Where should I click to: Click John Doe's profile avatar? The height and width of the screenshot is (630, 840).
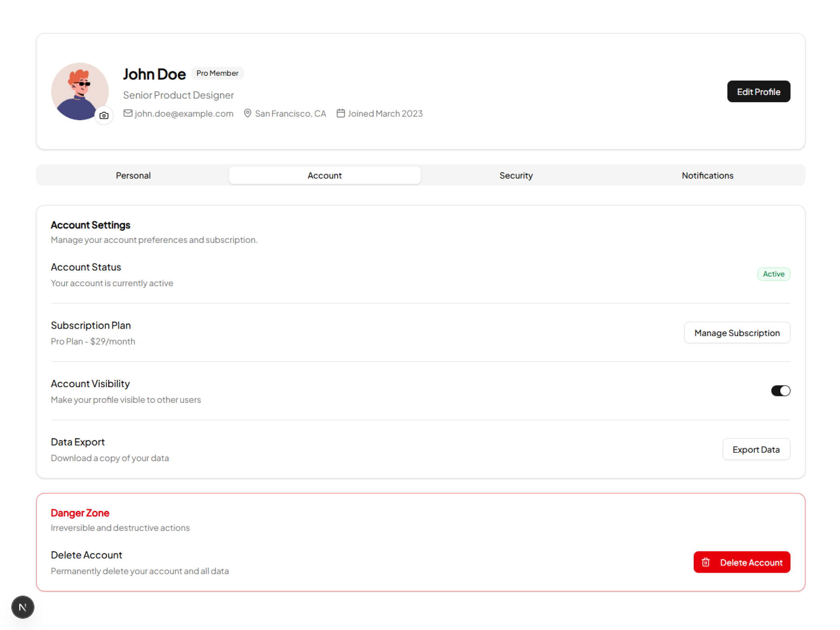coord(80,91)
